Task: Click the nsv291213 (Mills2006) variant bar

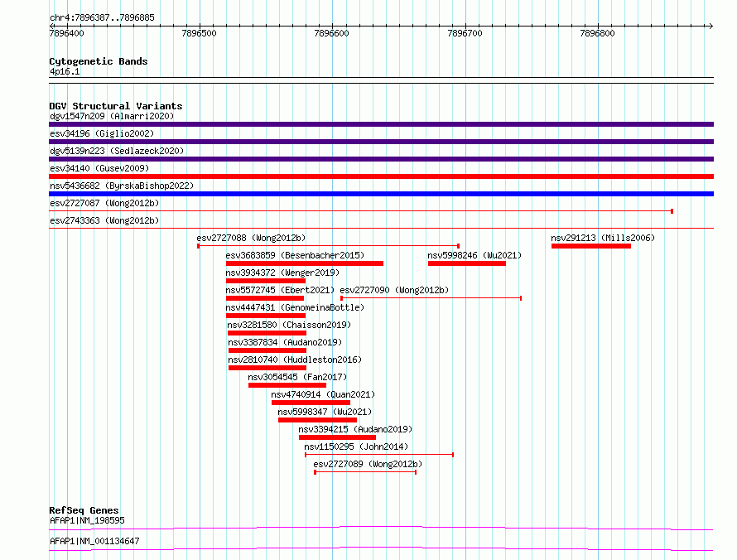Action: [590, 246]
